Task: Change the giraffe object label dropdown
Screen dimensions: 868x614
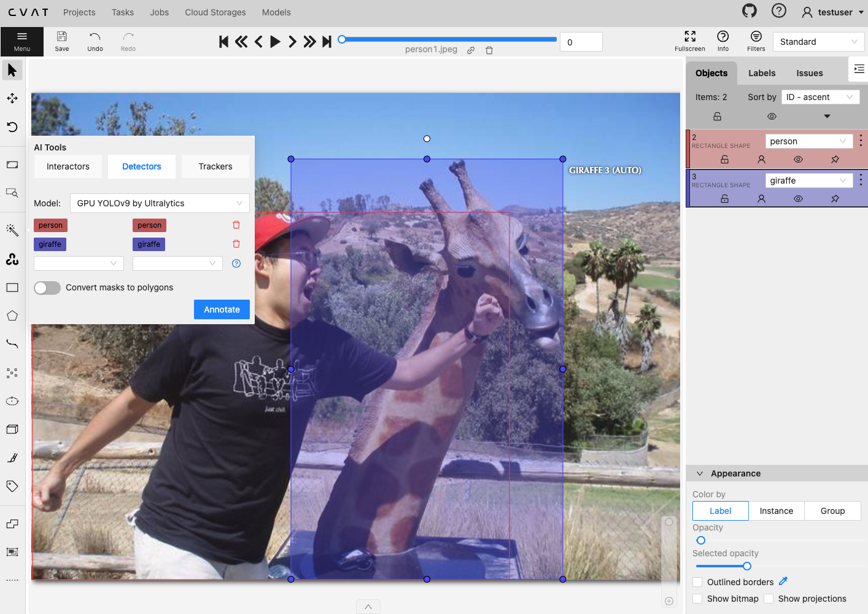Action: click(808, 181)
